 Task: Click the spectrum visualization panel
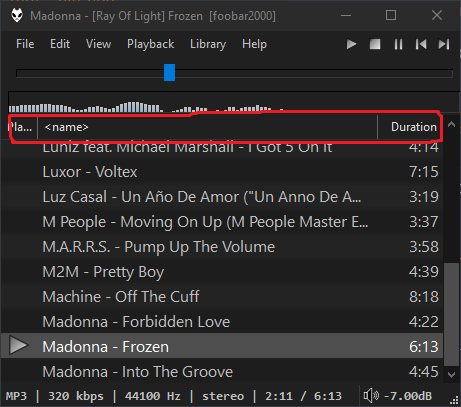233,102
